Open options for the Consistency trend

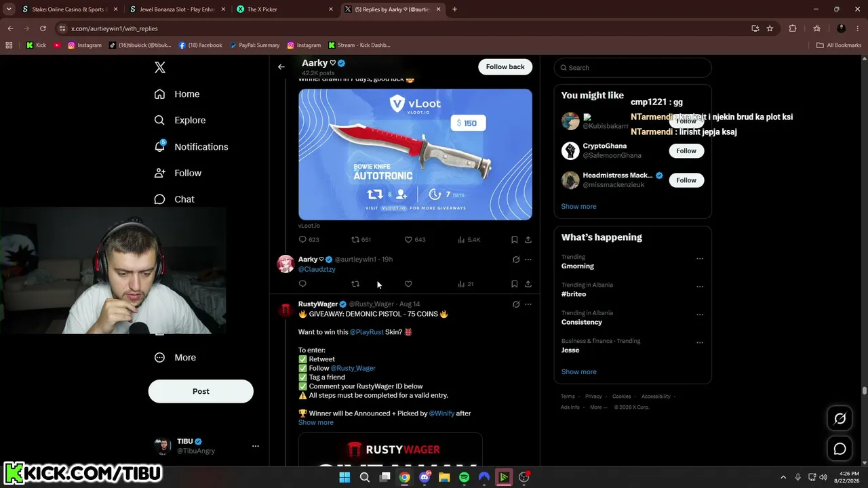click(x=700, y=314)
